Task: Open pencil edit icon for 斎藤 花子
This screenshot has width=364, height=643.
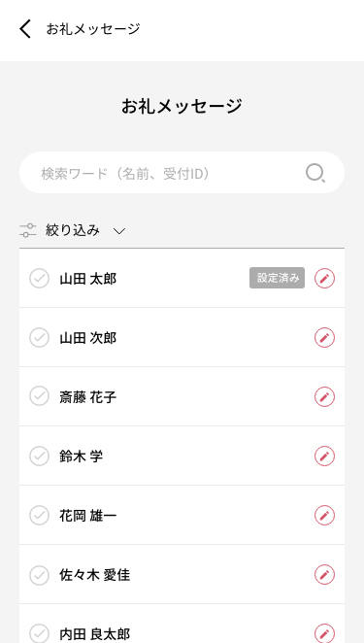Action: [x=324, y=397]
